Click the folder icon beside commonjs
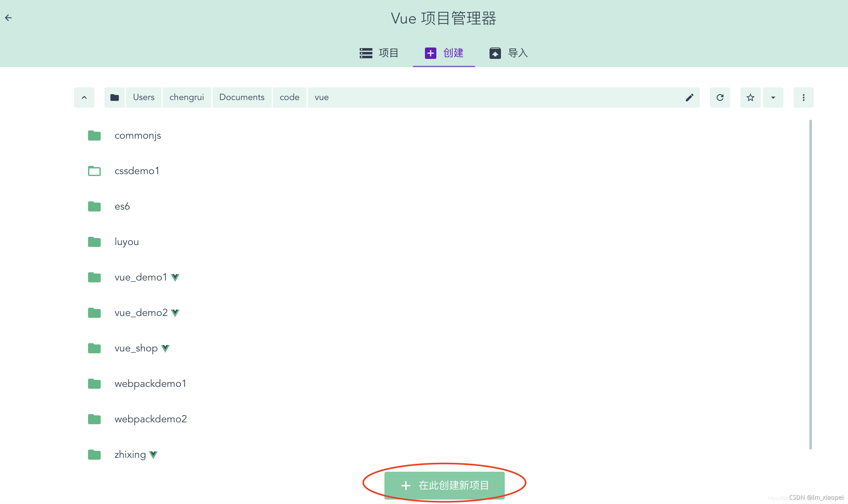Viewport: 848px width, 504px height. pyautogui.click(x=94, y=135)
